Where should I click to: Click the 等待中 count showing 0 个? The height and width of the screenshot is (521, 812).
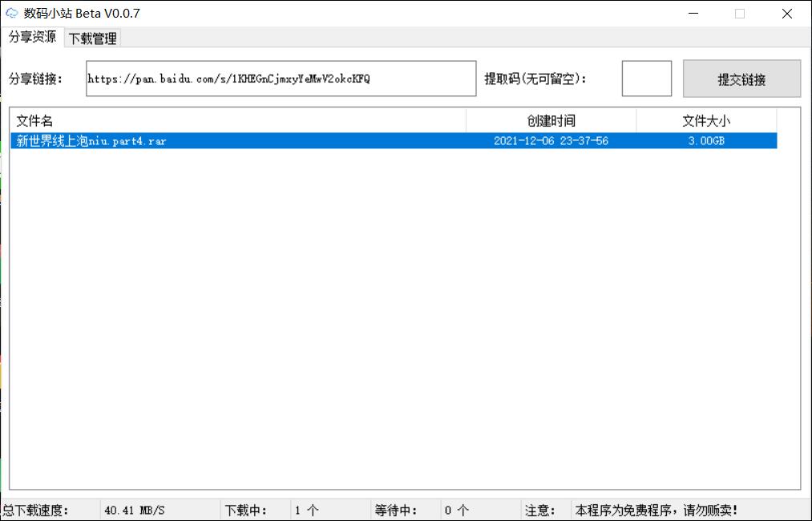(x=457, y=511)
